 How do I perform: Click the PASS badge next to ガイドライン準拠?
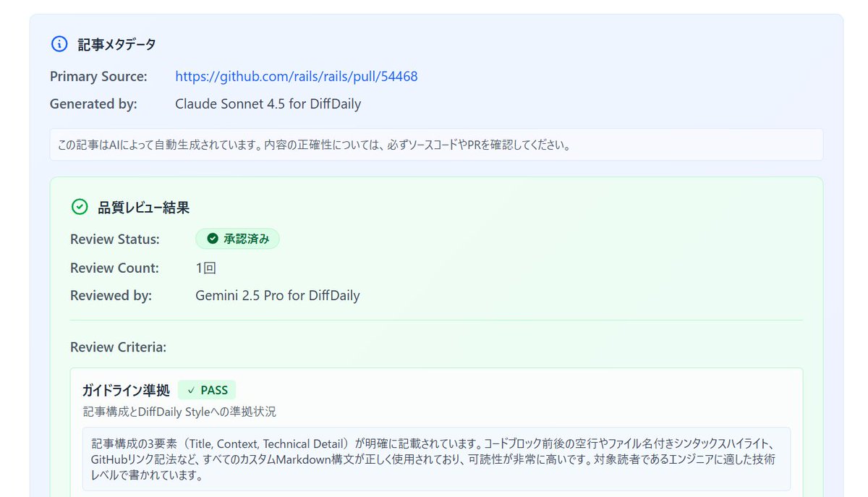tap(207, 390)
